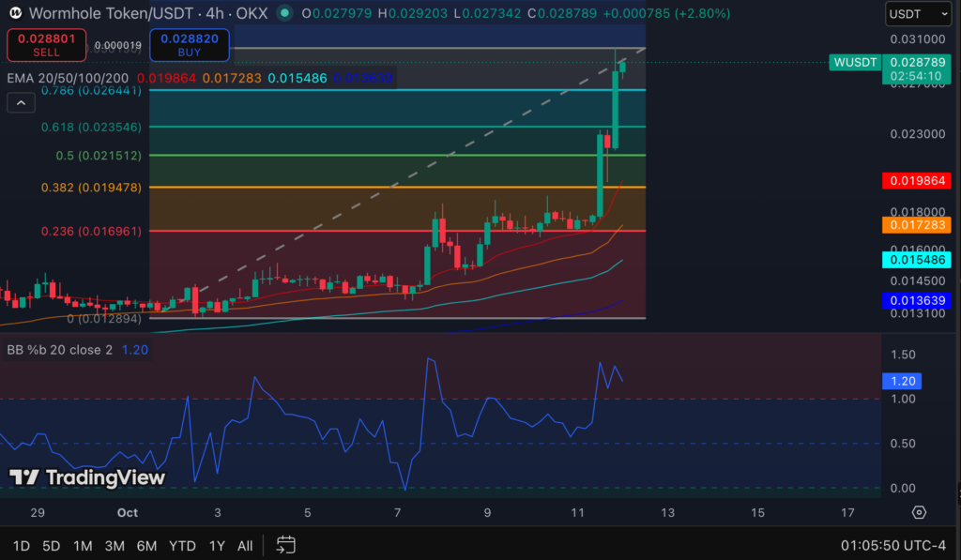The image size is (961, 560).
Task: Collapse the indicator legend with the chevron
Action: pos(21,103)
